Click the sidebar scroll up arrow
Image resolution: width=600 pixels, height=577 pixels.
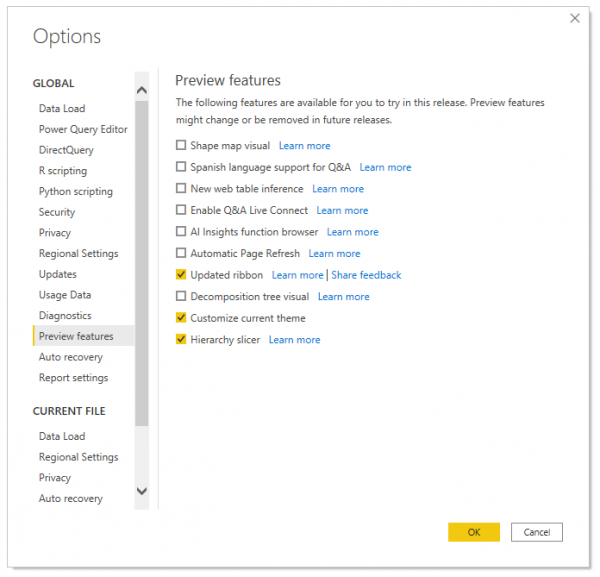pos(142,90)
